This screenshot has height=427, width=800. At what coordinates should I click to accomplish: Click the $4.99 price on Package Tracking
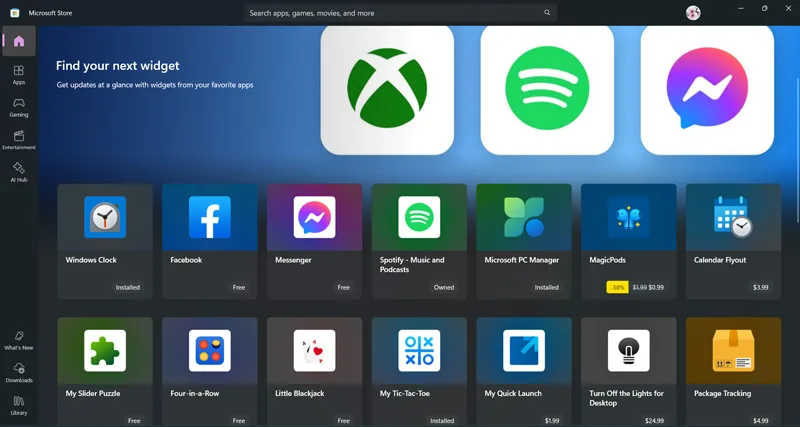click(x=760, y=421)
